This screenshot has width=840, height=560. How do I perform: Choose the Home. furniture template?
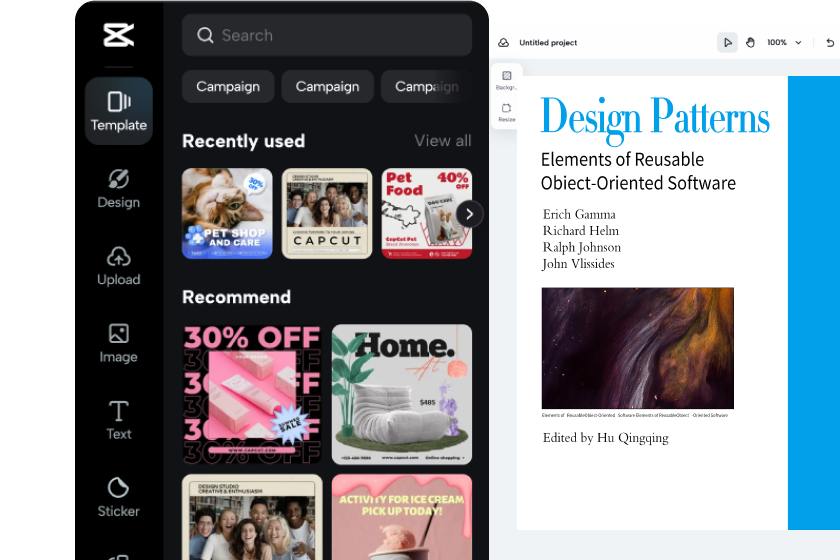[x=402, y=394]
